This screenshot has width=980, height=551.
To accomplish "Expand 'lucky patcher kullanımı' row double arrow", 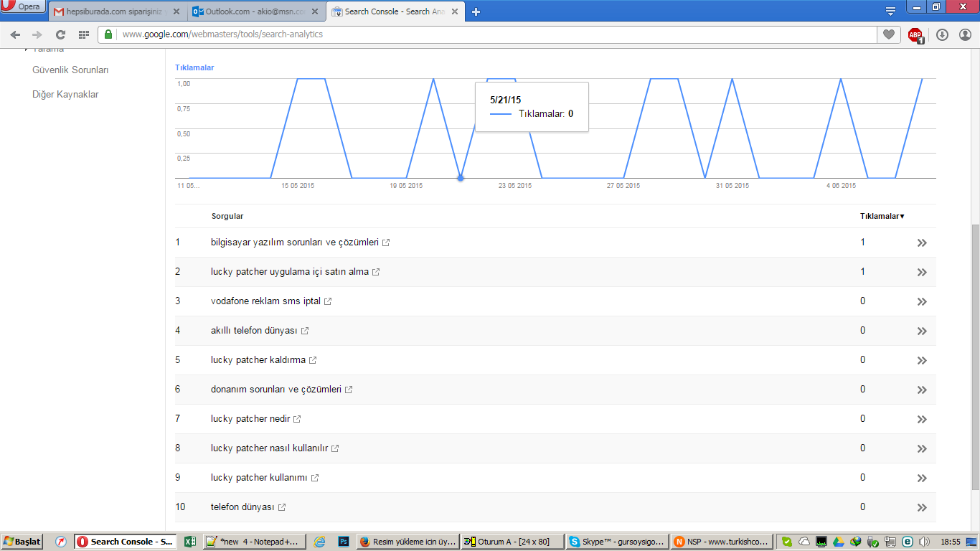I will (922, 479).
